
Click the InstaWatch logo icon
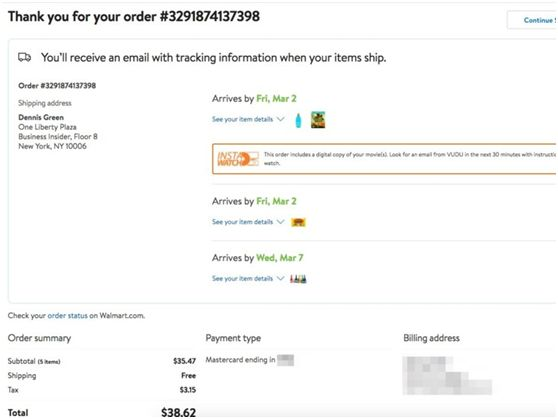click(237, 159)
